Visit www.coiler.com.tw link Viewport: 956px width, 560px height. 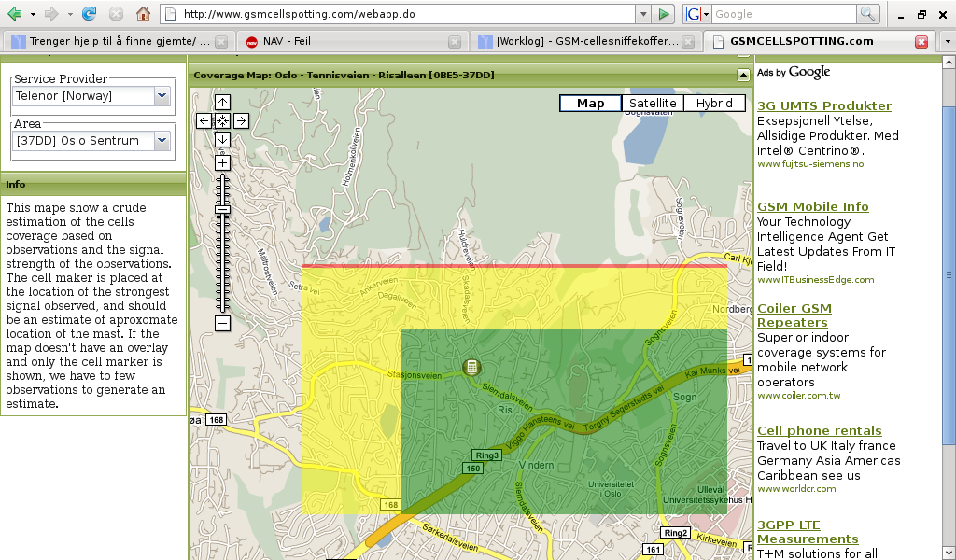[x=799, y=396]
